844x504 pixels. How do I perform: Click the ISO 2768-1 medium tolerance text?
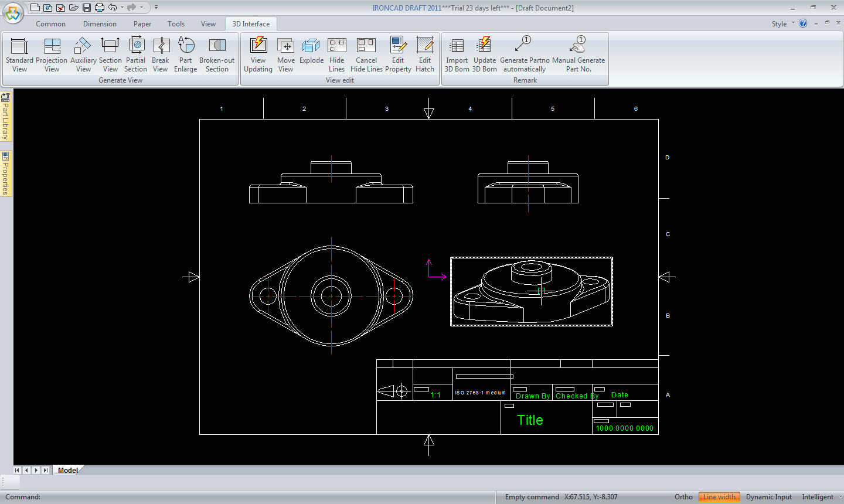pyautogui.click(x=480, y=393)
